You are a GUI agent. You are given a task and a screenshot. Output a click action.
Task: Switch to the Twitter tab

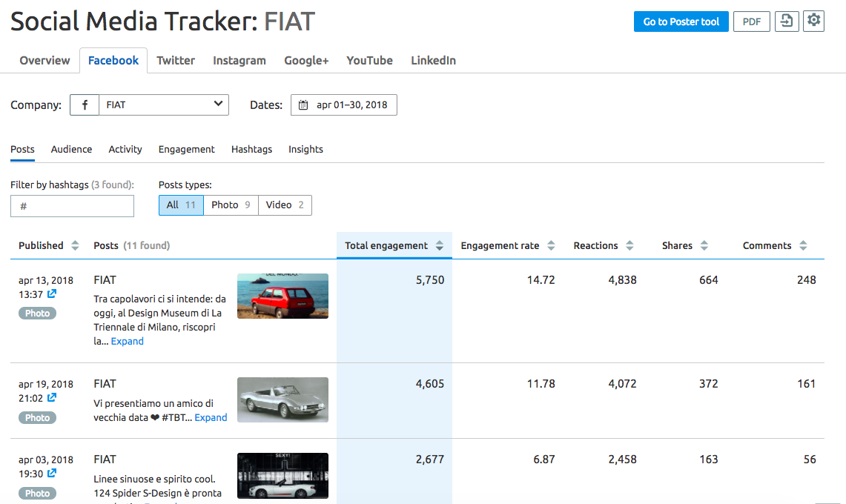click(x=175, y=60)
